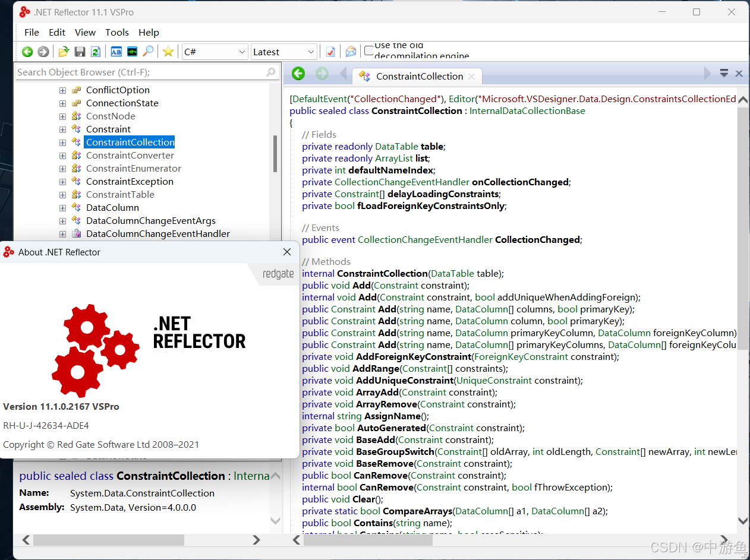Open the View menu

(85, 32)
